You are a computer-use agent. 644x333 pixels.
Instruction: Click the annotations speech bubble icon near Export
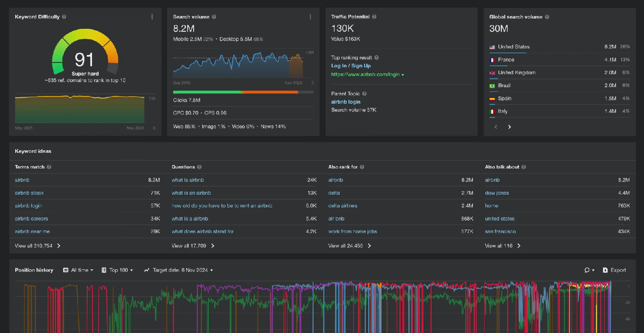pyautogui.click(x=586, y=270)
